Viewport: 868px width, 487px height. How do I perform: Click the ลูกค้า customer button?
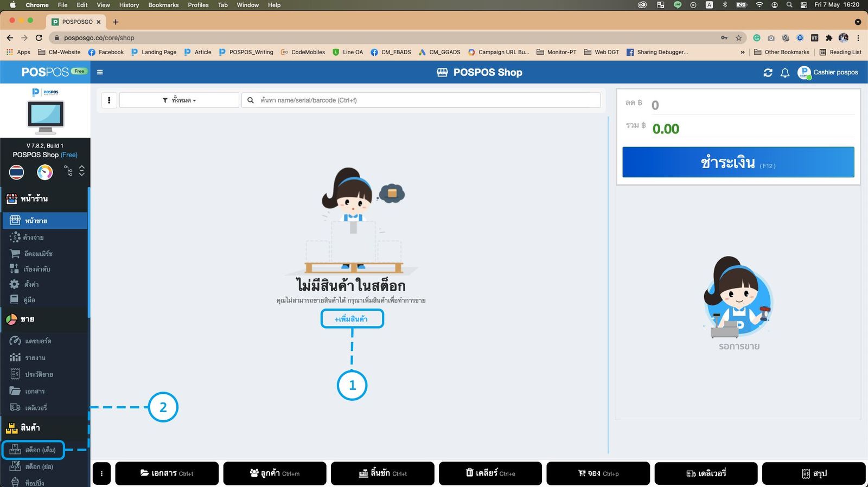tap(275, 473)
